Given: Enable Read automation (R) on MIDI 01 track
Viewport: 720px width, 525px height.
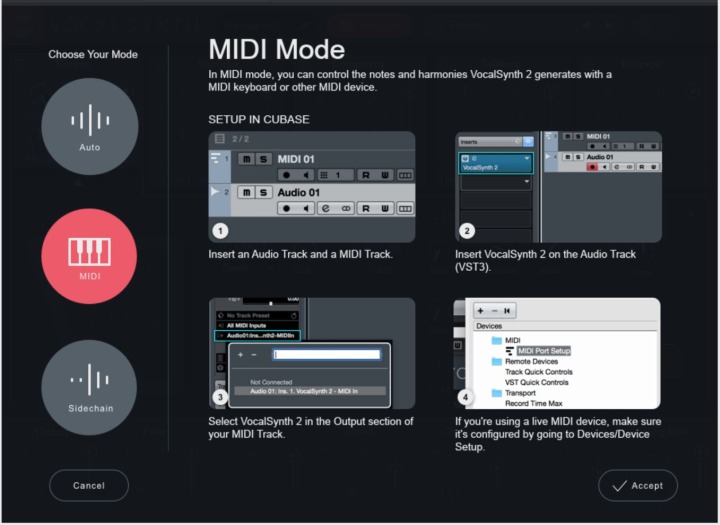Looking at the screenshot, I should pyautogui.click(x=366, y=175).
